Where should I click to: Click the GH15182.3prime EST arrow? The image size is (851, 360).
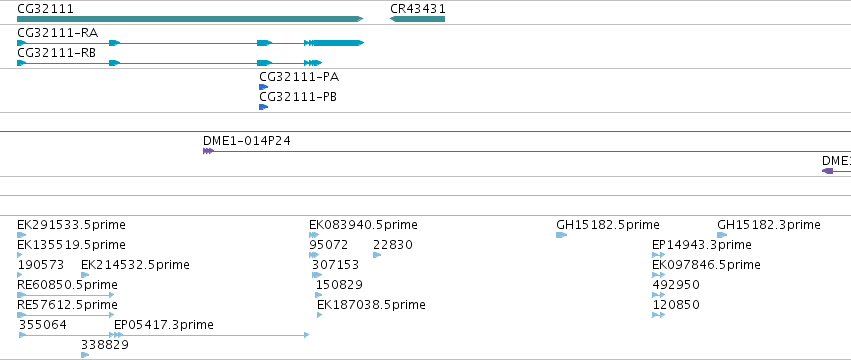[x=722, y=235]
